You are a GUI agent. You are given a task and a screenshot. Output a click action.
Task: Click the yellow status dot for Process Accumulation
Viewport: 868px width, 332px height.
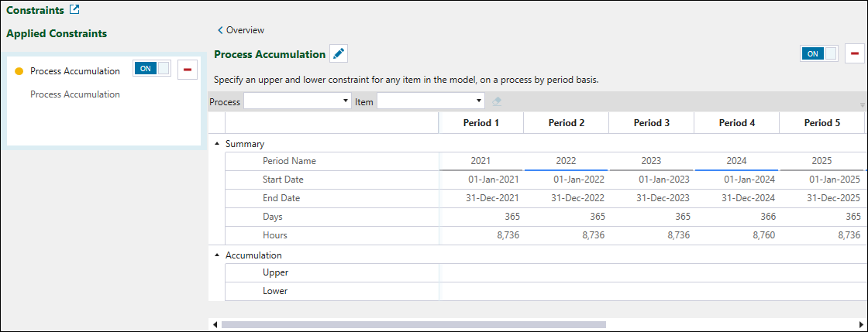19,71
